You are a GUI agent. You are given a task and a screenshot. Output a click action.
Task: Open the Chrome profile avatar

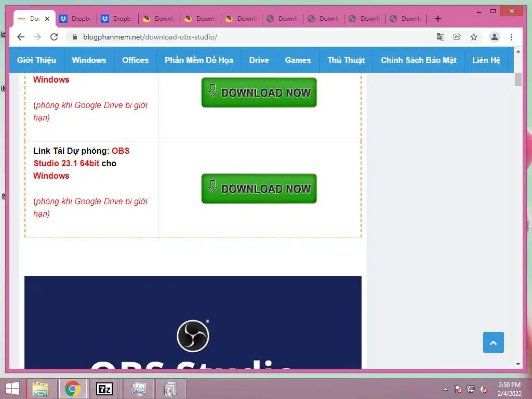495,37
